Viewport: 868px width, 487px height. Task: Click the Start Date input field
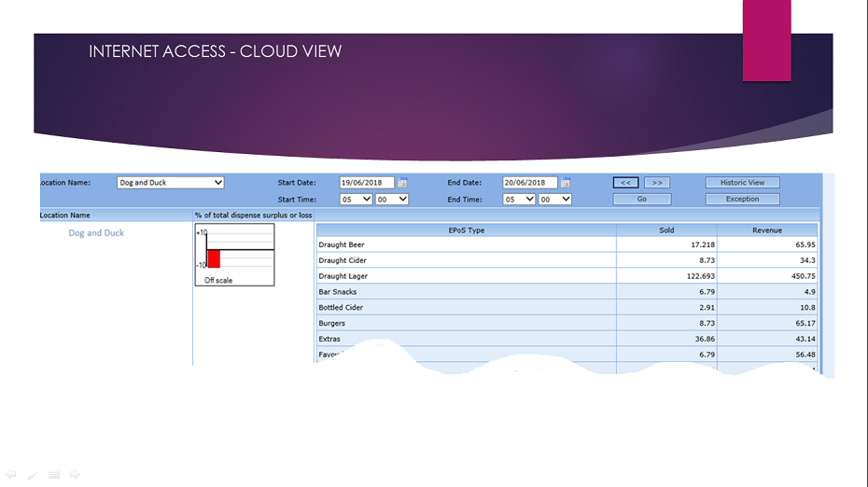367,183
